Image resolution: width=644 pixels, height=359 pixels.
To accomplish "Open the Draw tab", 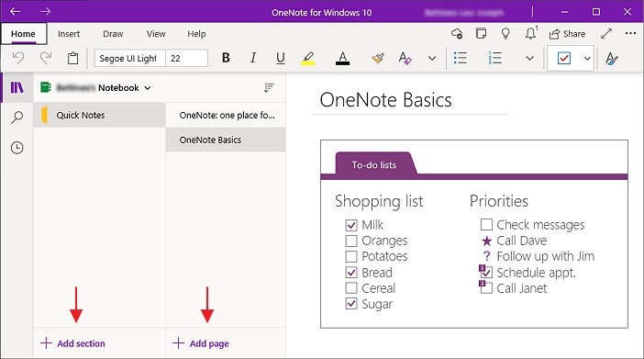I will click(x=113, y=34).
